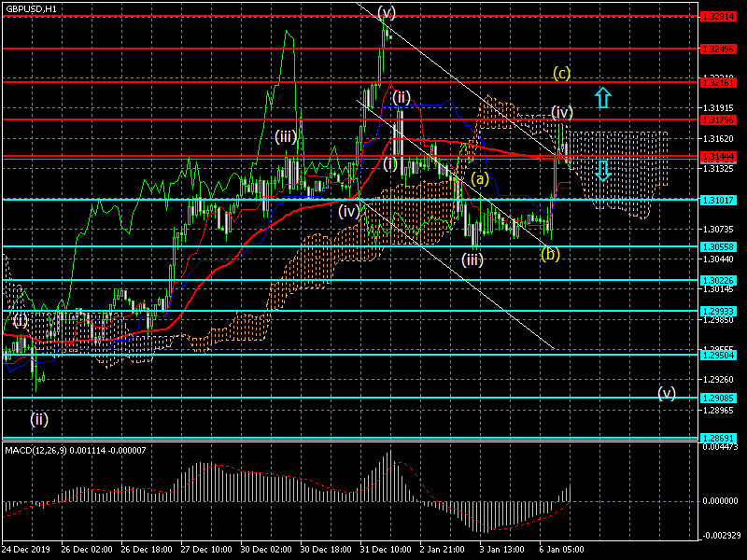Viewport: 747px width, 560px height.
Task: Click the 1.30735 price axis value
Action: point(718,229)
